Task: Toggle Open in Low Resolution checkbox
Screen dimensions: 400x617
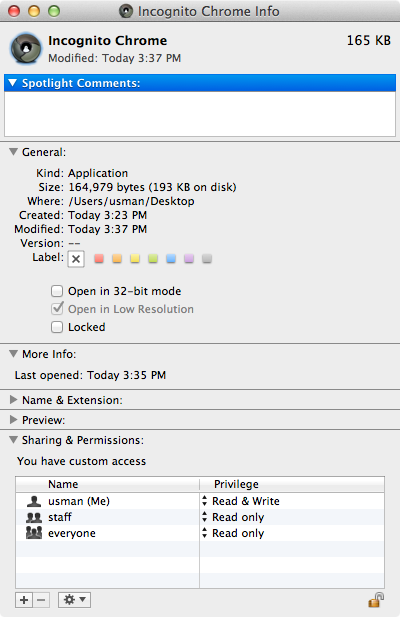Action: 57,308
